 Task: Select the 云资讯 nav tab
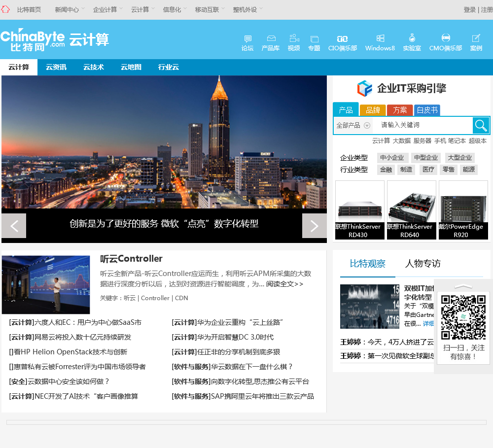56,67
